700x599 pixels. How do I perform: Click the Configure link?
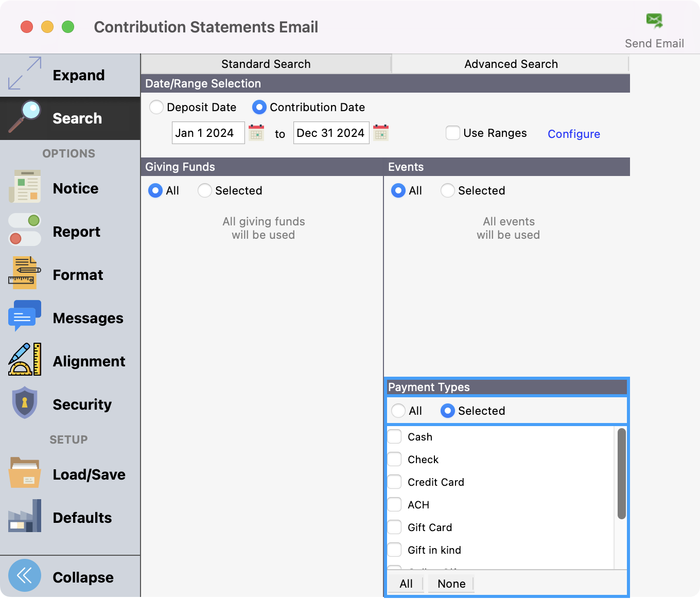(x=573, y=134)
